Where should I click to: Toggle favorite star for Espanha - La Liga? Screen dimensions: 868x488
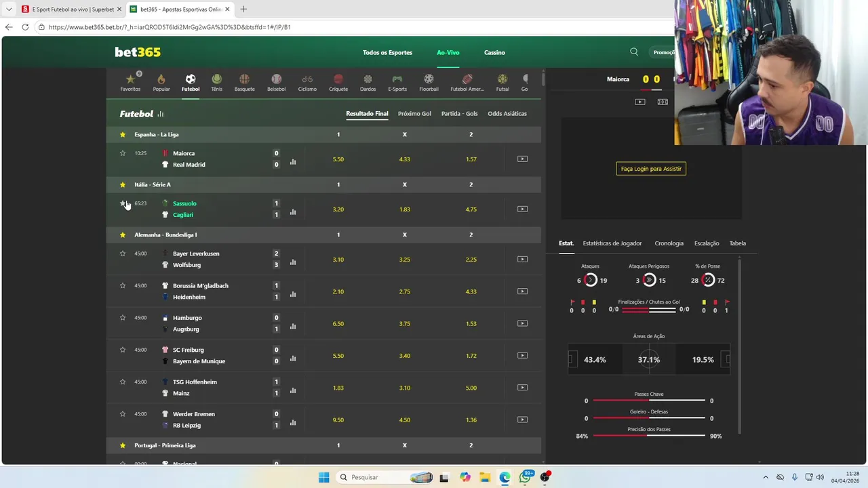[x=123, y=134]
